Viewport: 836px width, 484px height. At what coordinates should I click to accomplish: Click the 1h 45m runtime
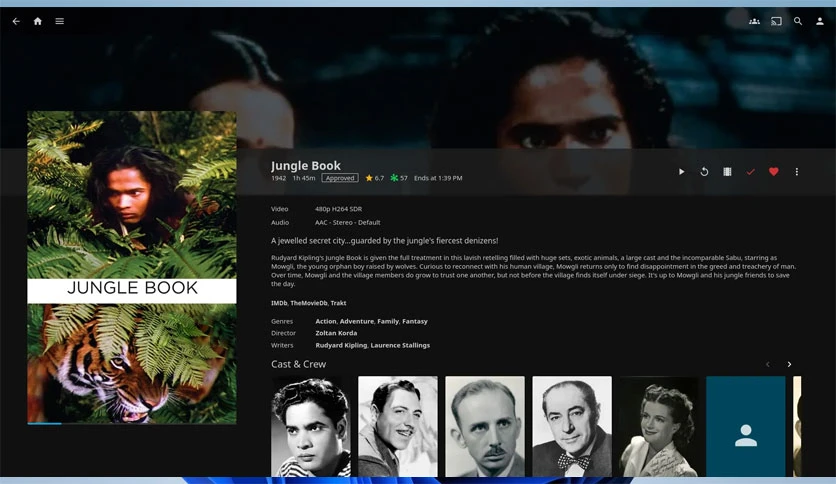pyautogui.click(x=304, y=178)
